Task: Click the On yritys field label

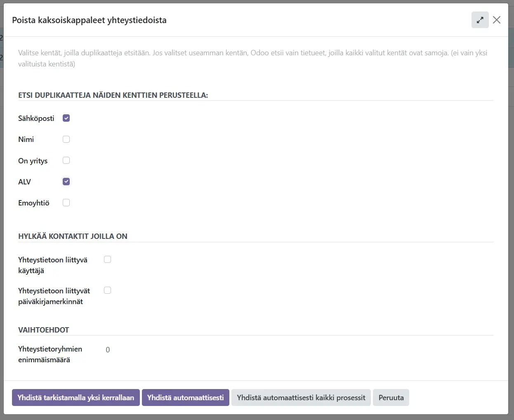Action: pos(33,161)
